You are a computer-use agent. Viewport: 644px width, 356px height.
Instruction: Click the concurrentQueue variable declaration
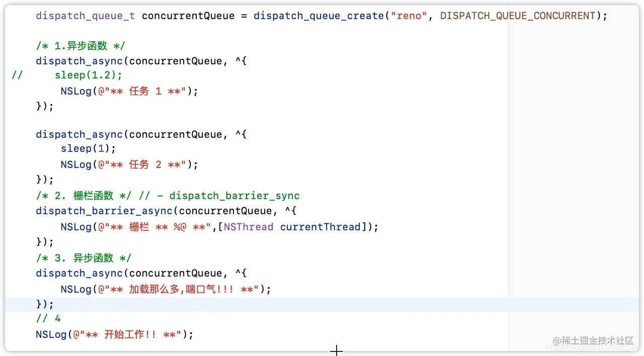pyautogui.click(x=188, y=16)
